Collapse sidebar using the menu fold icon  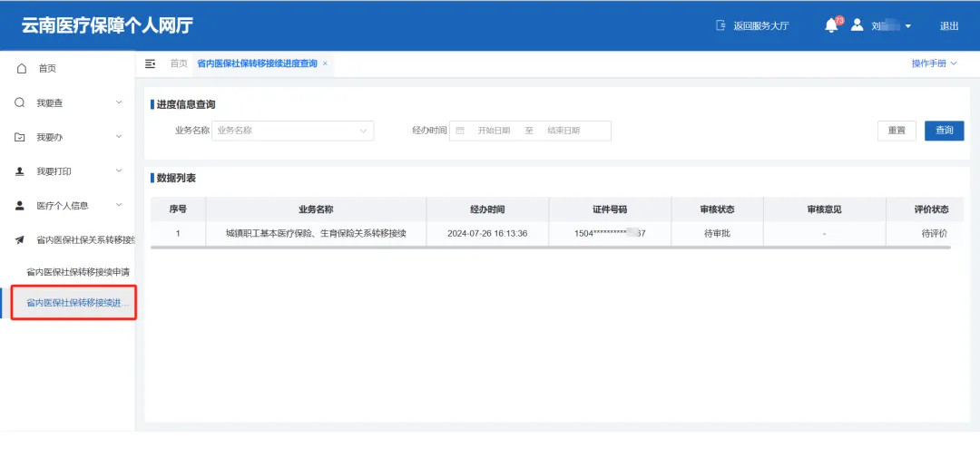coord(151,63)
